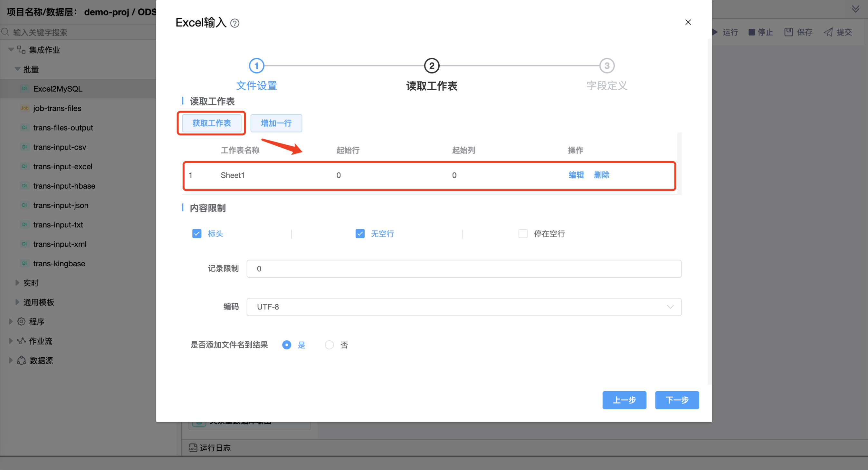Viewport: 868px width, 470px height.
Task: Click the 程序 gear icon in tree
Action: click(22, 321)
